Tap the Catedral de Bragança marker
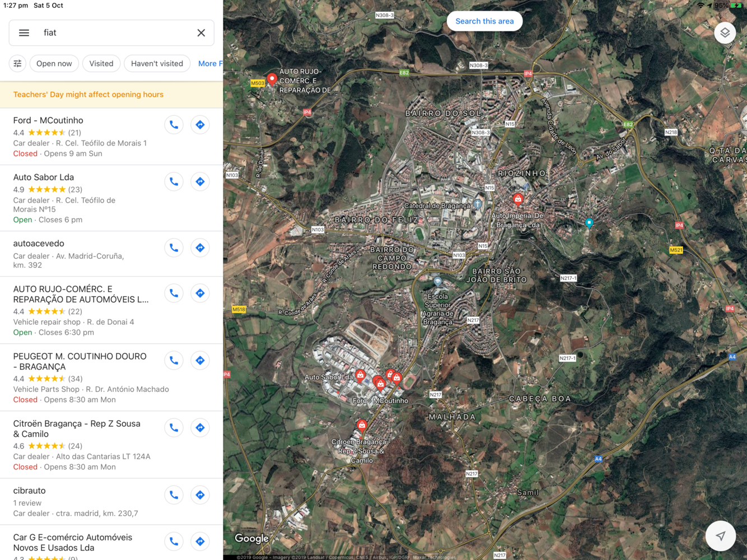This screenshot has height=560, width=747. pyautogui.click(x=477, y=204)
